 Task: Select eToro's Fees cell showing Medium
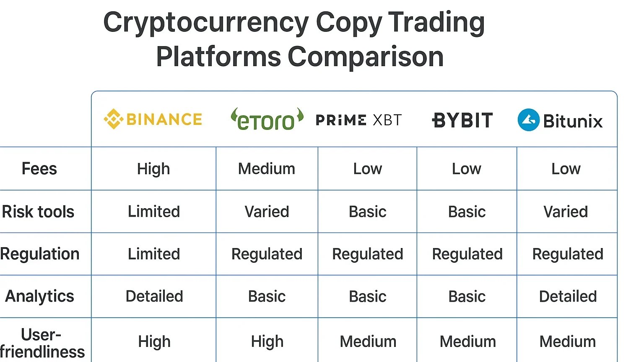pos(267,169)
